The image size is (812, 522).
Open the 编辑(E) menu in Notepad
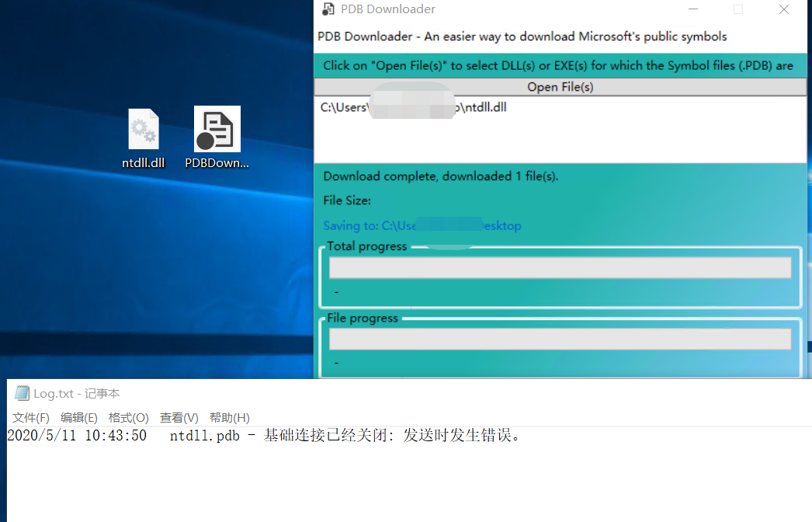[x=78, y=418]
